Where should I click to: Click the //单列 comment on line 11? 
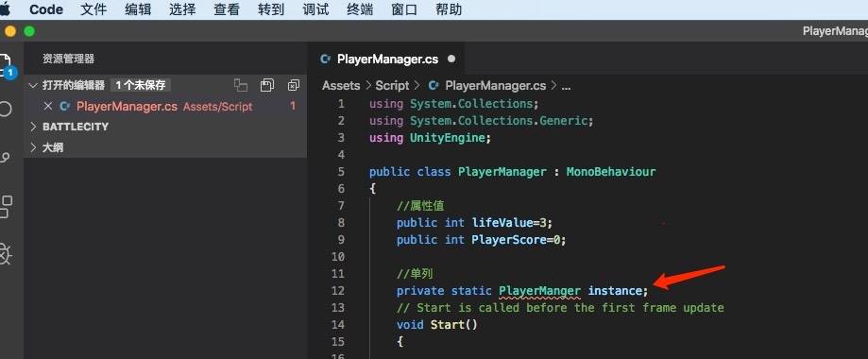(x=415, y=274)
